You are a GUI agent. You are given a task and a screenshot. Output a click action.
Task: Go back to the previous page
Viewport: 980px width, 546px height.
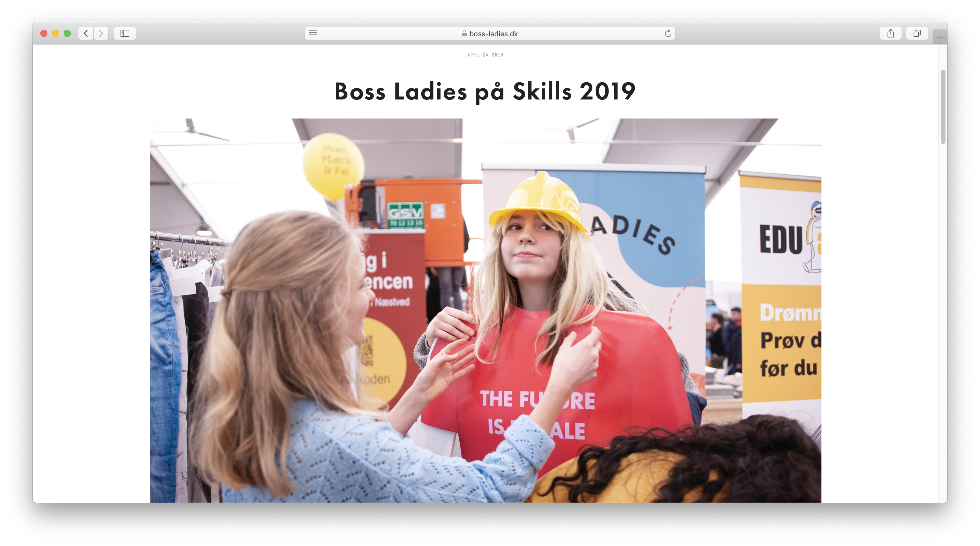[86, 33]
